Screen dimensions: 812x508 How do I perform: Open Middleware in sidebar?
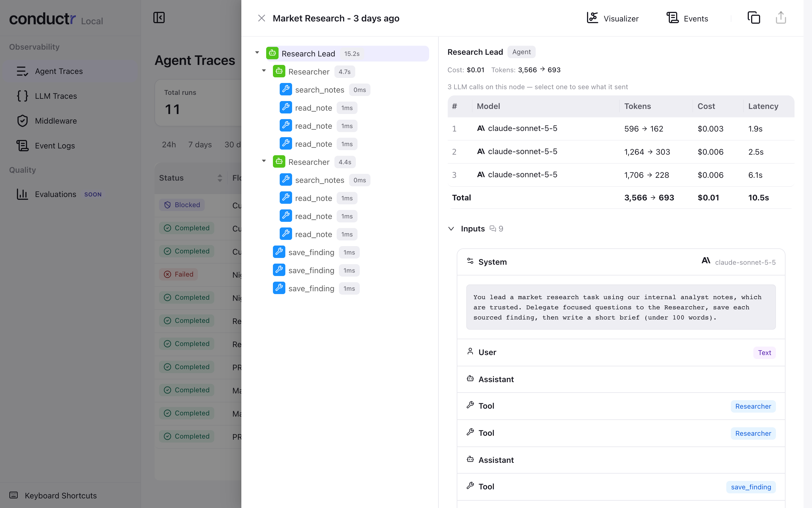[70, 121]
